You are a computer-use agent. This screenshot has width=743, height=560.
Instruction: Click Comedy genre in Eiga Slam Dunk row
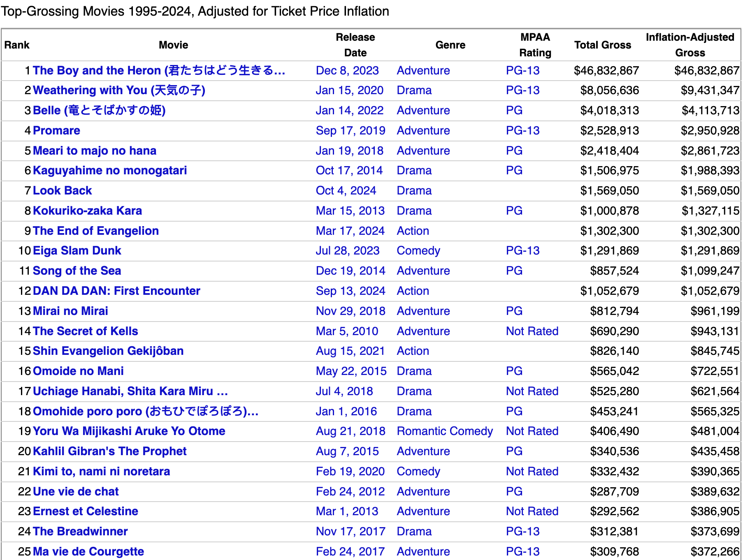(418, 250)
